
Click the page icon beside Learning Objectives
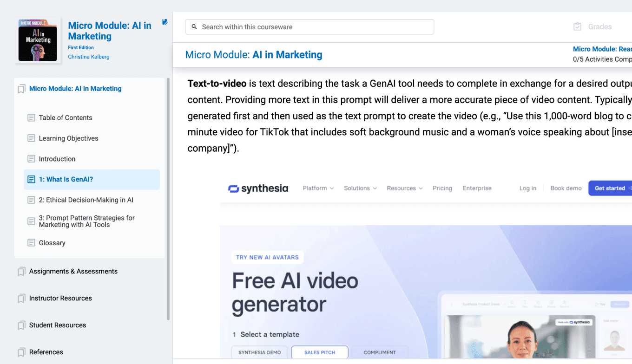[31, 138]
